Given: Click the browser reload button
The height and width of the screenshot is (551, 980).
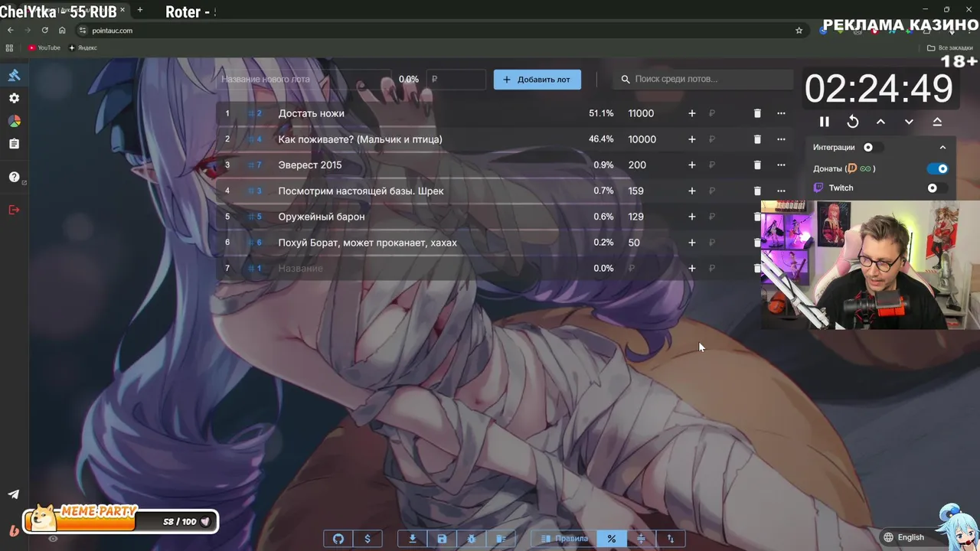Looking at the screenshot, I should (x=44, y=31).
